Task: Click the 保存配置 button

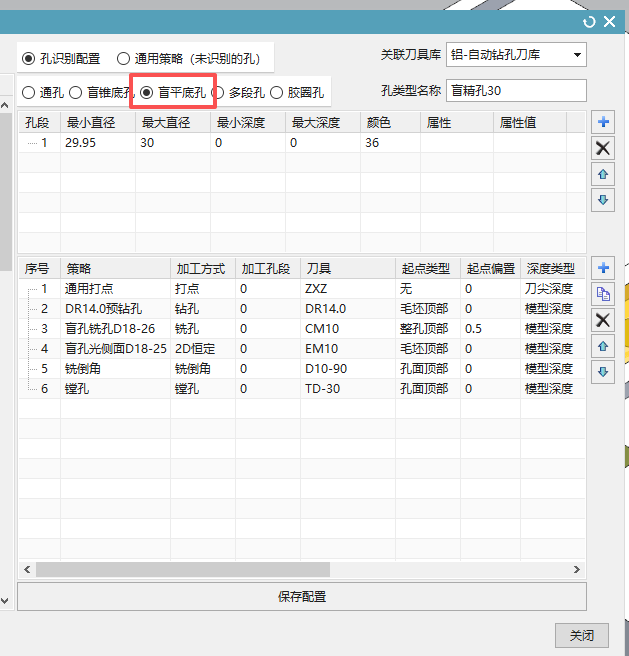Action: (x=302, y=597)
